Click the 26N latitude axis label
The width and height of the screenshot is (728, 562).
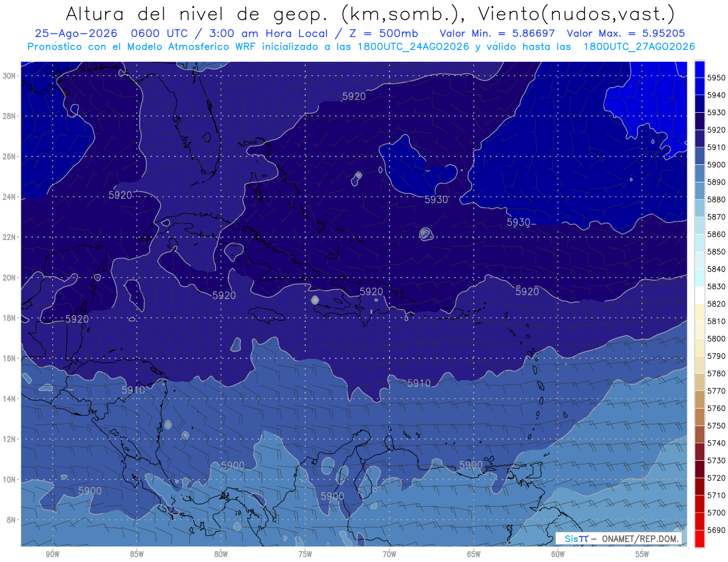click(x=10, y=156)
